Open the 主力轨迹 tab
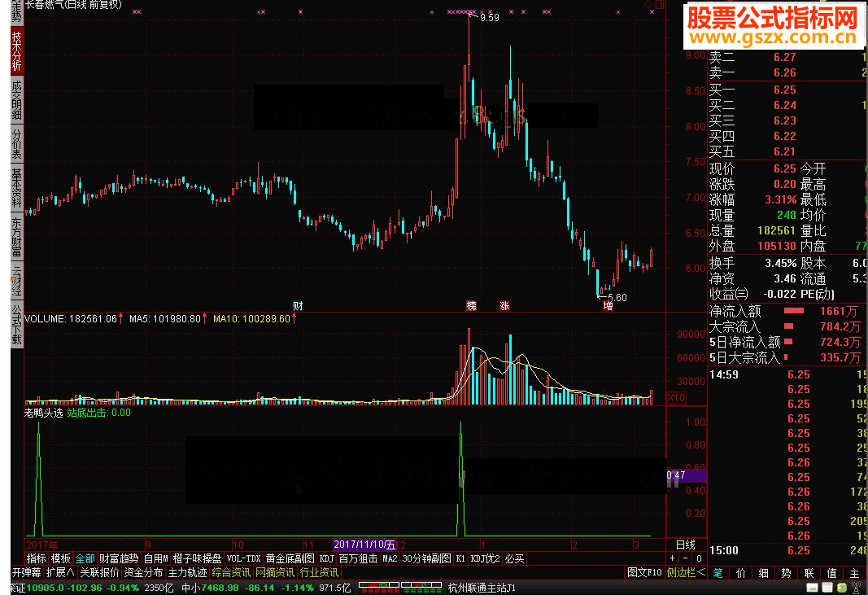Screen dimensions: 868x595 point(187,572)
